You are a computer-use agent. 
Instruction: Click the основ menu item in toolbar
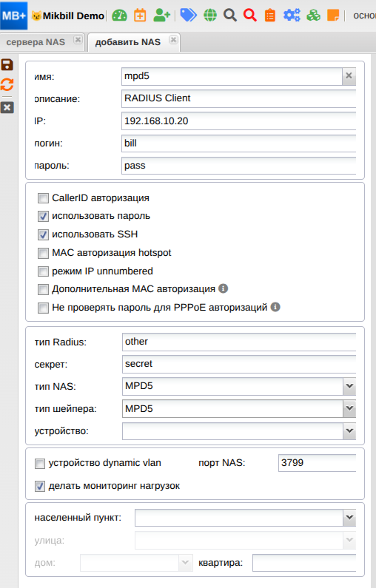364,16
